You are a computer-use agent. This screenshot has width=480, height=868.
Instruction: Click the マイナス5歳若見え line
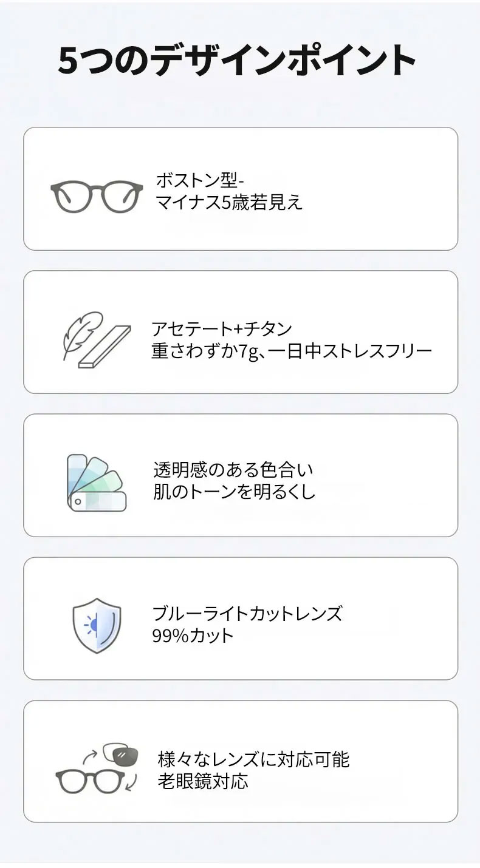[229, 202]
